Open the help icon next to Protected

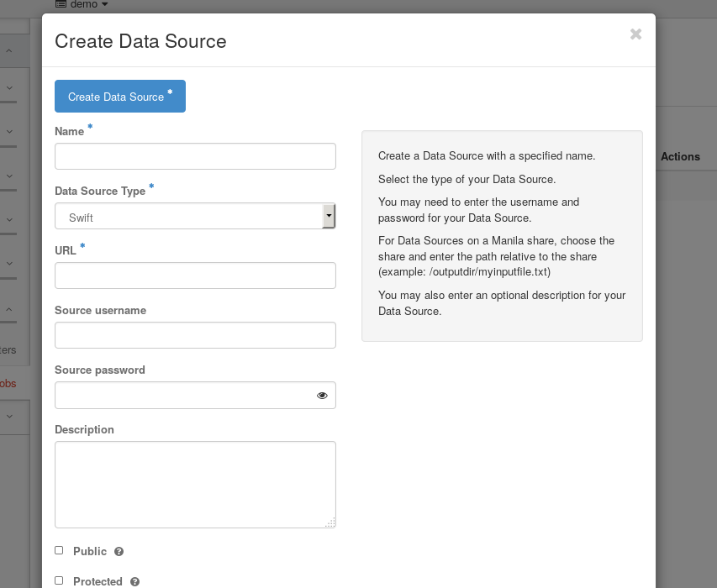(x=134, y=581)
